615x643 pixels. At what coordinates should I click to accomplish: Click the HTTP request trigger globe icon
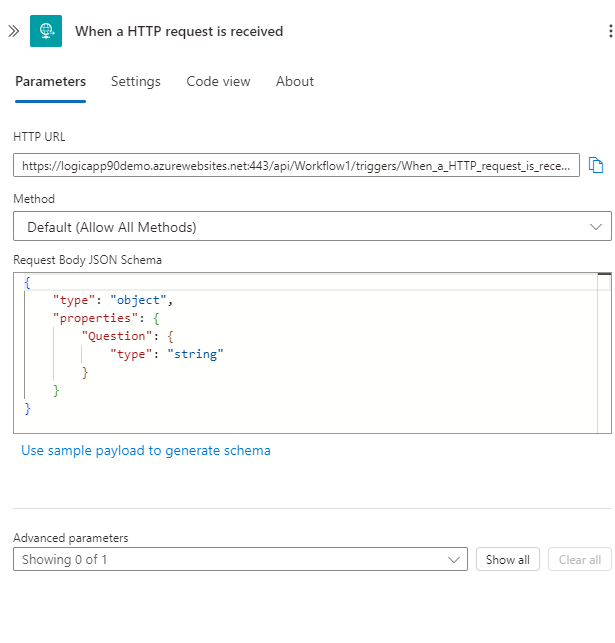click(x=46, y=31)
